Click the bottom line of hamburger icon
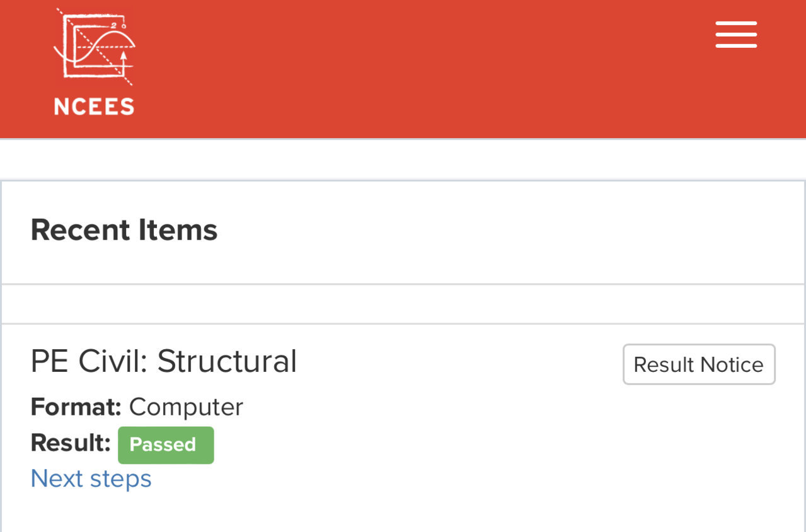Viewport: 806px width, 532px height. pos(736,46)
